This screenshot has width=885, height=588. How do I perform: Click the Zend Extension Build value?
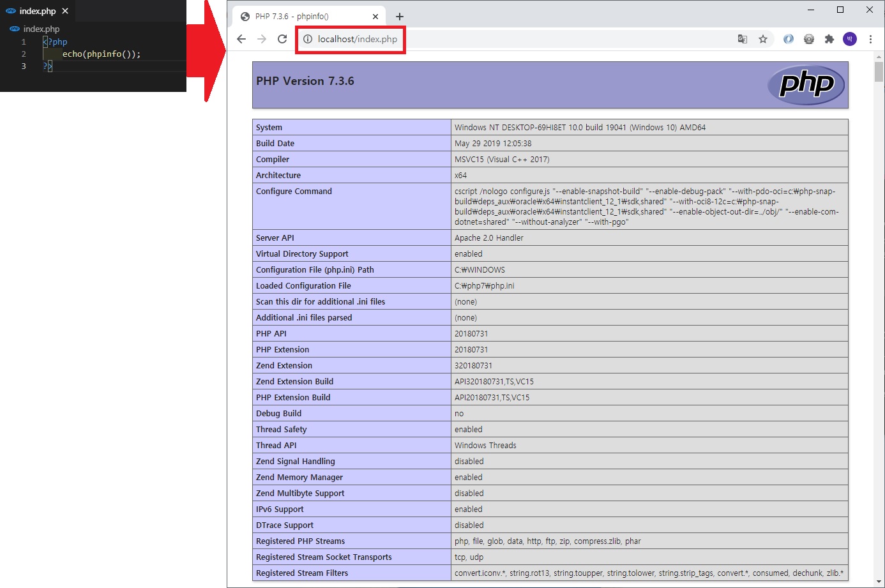494,382
